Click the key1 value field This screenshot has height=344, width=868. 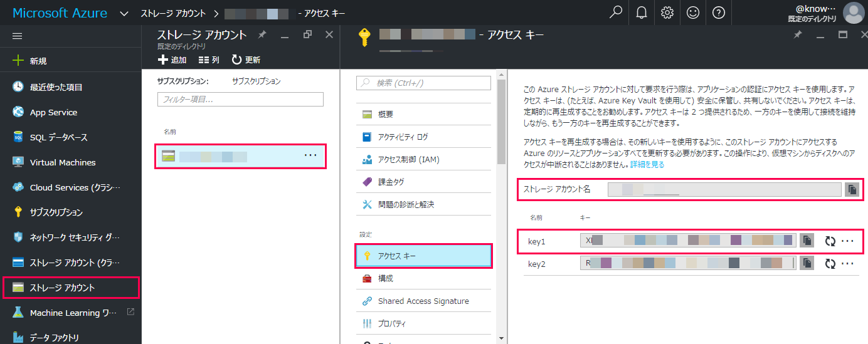pyautogui.click(x=688, y=241)
